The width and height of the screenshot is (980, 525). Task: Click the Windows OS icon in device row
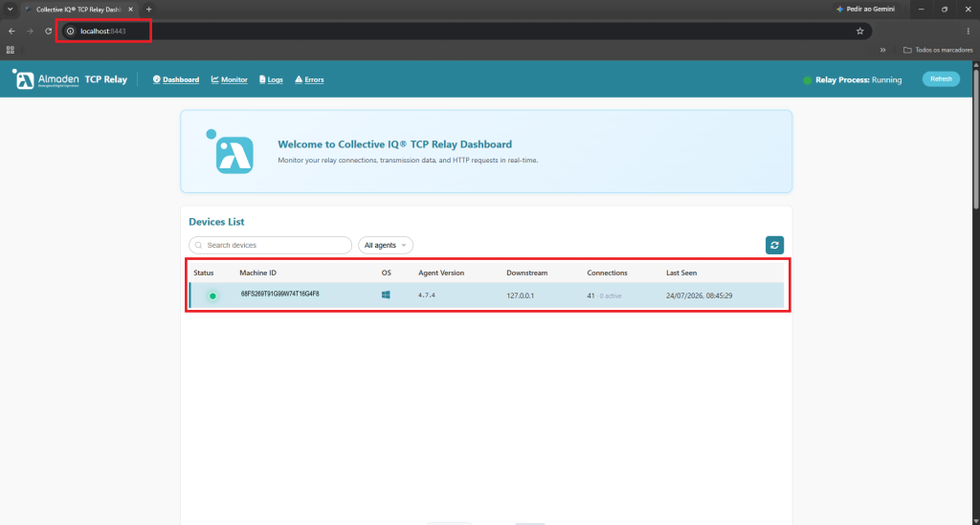coord(386,295)
